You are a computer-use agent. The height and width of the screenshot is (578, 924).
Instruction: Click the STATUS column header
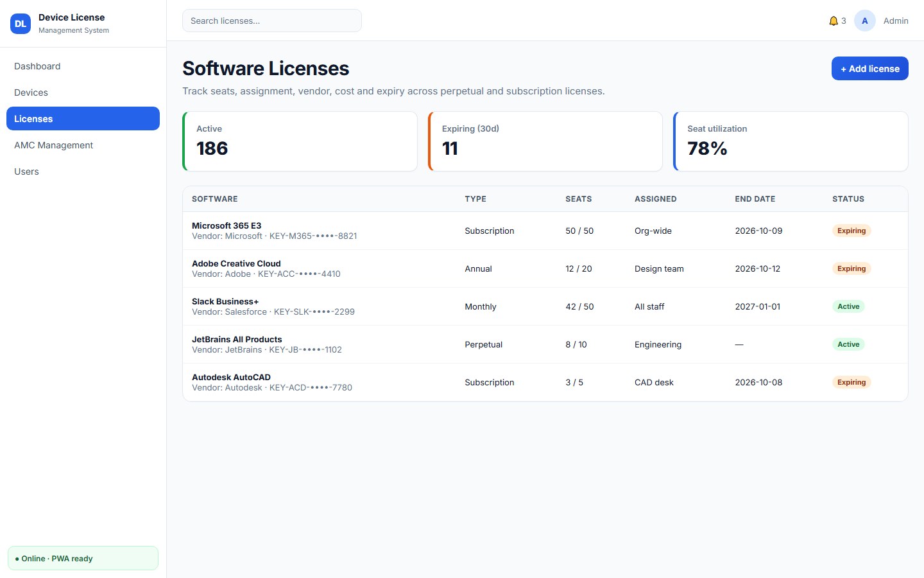pyautogui.click(x=848, y=199)
